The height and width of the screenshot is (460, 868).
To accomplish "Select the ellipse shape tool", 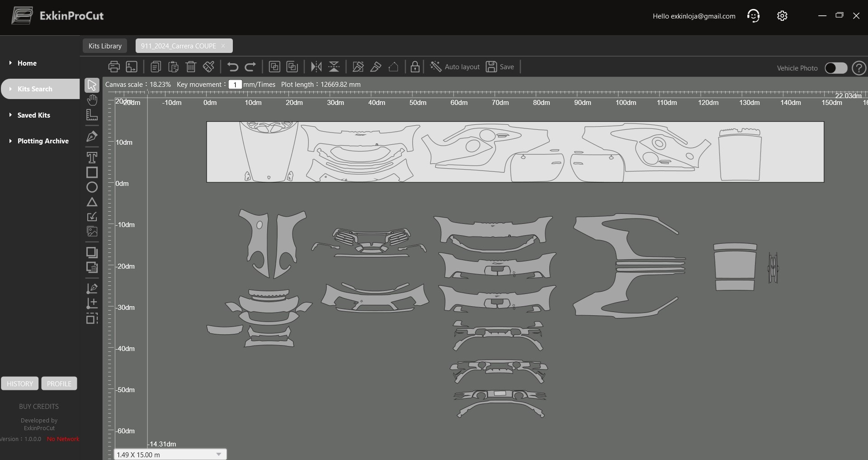I will pyautogui.click(x=92, y=187).
